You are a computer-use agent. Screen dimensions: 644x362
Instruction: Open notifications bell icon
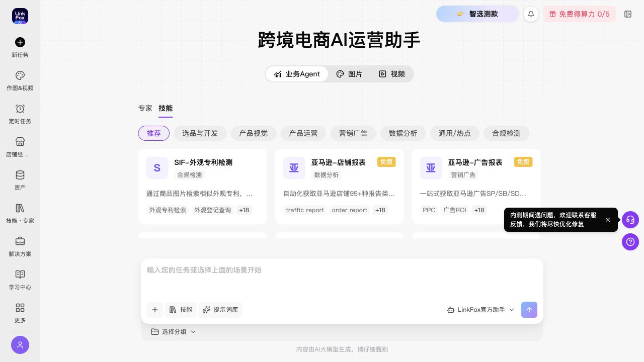(531, 14)
